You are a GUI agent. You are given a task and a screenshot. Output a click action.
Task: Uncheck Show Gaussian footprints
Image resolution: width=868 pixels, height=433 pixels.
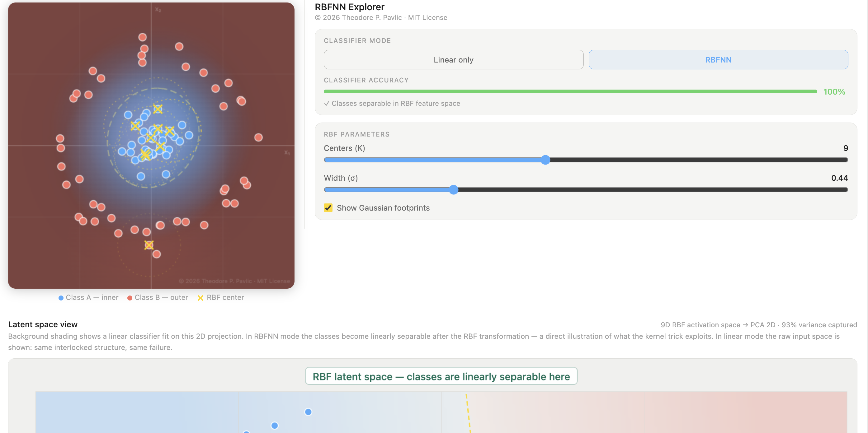point(328,208)
